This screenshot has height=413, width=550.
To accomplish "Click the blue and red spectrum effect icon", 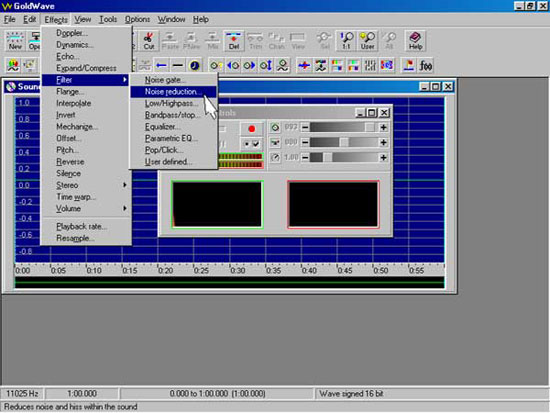I will 387,65.
